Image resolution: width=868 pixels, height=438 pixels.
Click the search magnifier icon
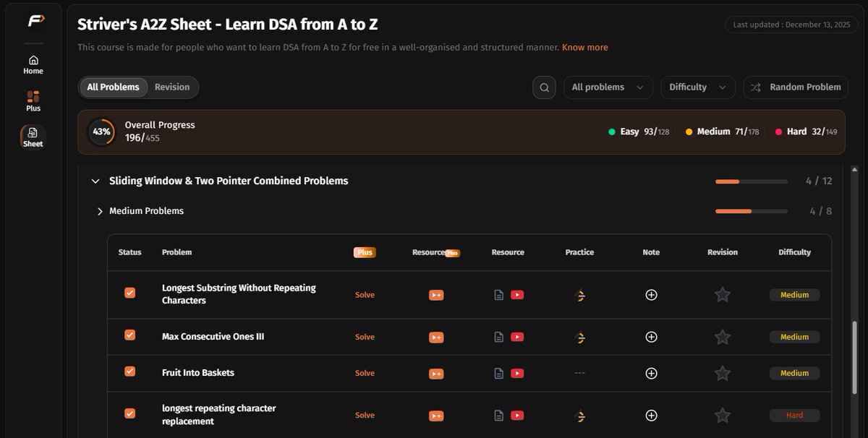click(x=545, y=87)
